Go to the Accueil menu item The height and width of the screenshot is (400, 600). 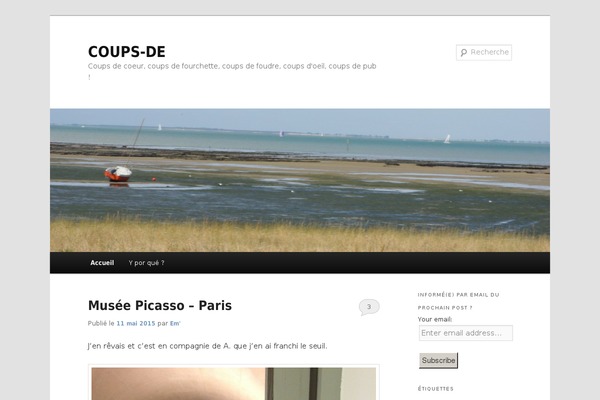click(102, 263)
